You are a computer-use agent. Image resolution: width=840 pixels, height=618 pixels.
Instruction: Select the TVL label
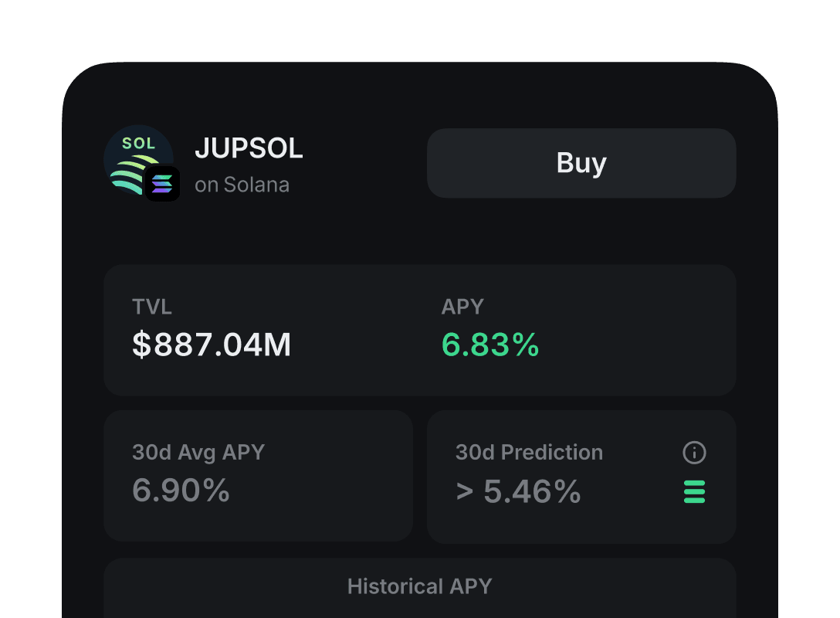tap(152, 307)
